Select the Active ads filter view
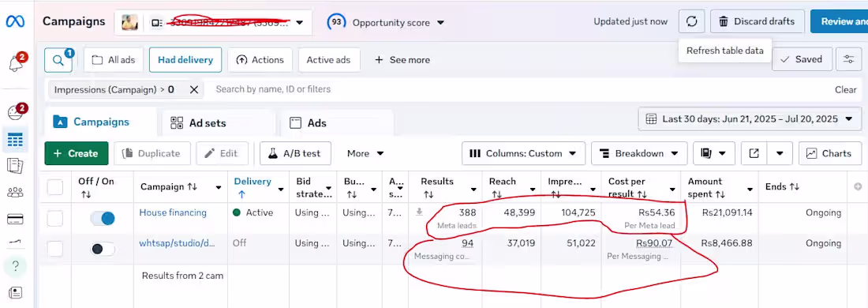 point(329,60)
